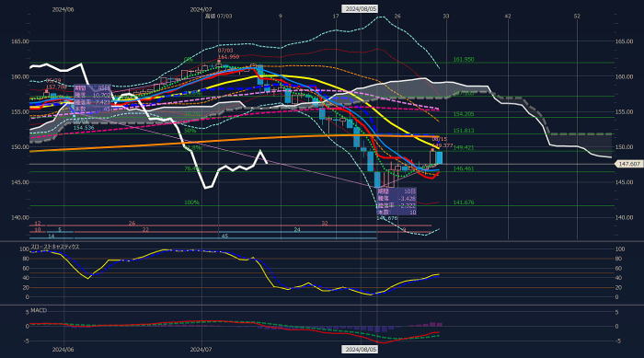Select the green 161.950 Fibonacci level label

click(x=464, y=60)
